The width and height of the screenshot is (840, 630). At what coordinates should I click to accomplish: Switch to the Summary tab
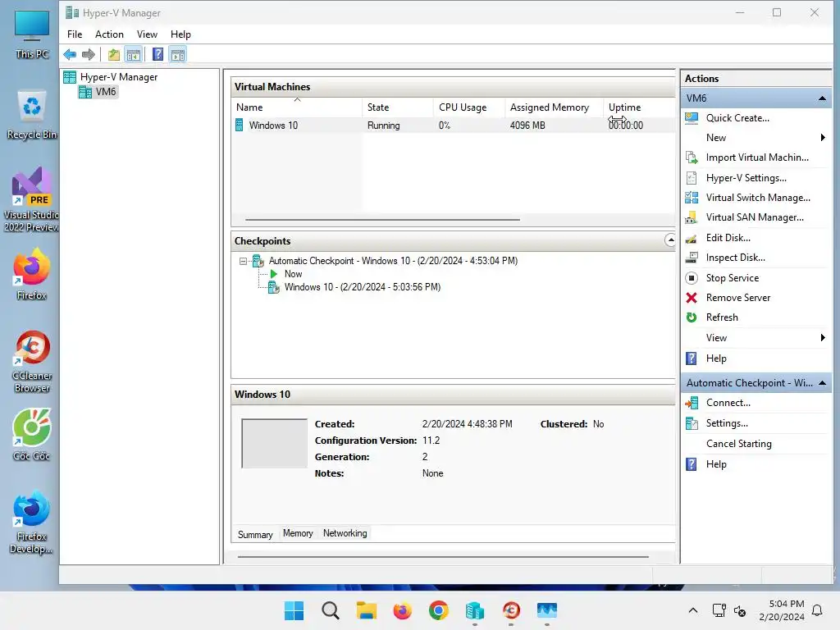click(x=255, y=534)
